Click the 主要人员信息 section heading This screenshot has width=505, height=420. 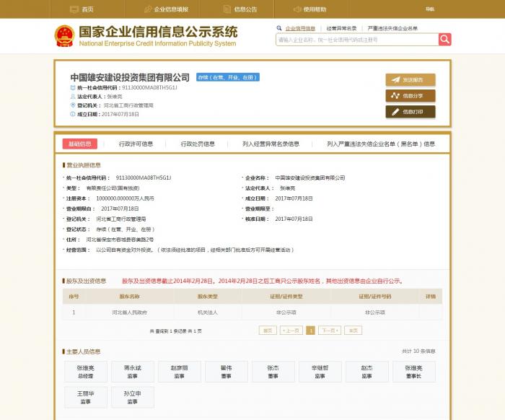[84, 351]
